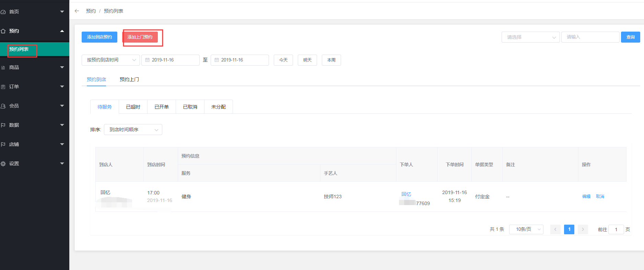Click the back arrow beside breadcrumb
644x270 pixels.
(x=77, y=11)
